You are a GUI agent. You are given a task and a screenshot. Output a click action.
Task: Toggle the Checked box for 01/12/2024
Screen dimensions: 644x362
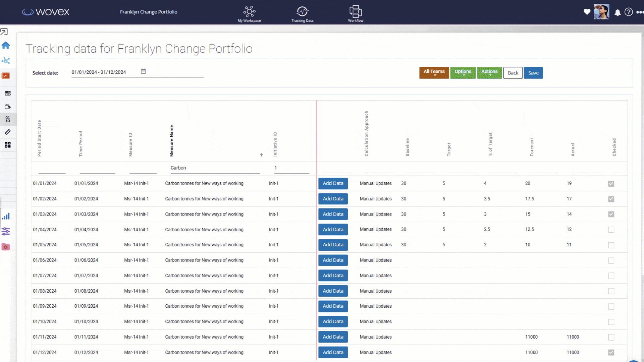[x=611, y=352]
